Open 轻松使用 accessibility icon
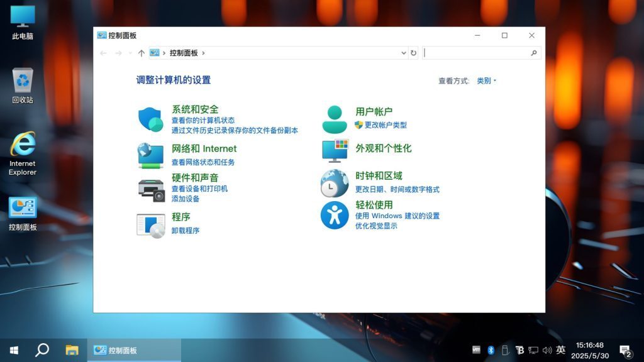The image size is (644, 362). [333, 215]
